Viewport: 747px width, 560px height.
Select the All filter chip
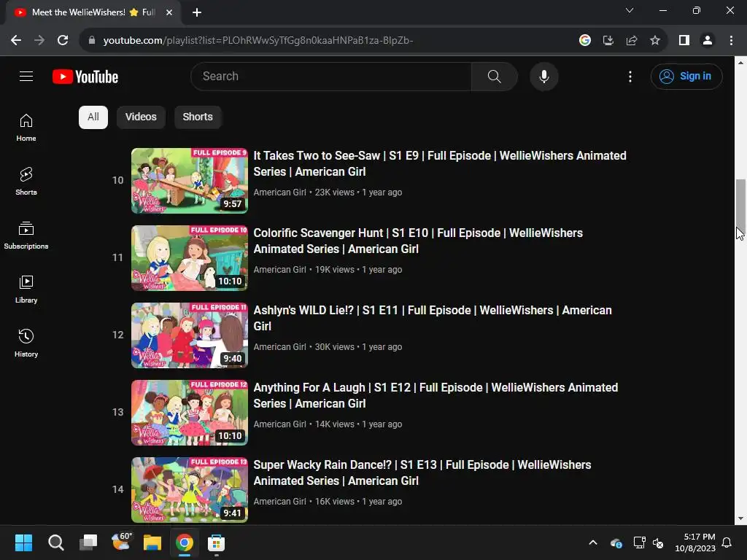[x=93, y=117]
